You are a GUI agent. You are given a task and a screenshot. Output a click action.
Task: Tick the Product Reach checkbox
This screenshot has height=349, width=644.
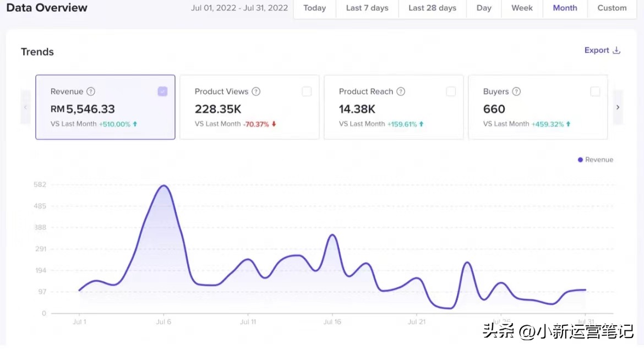pos(451,92)
